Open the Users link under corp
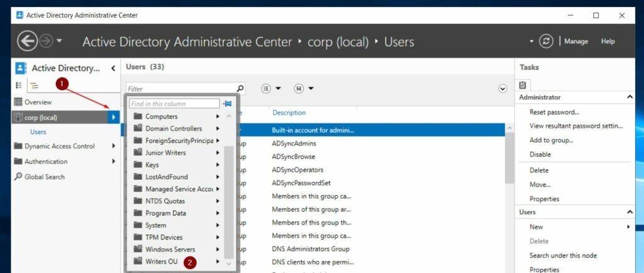 coord(38,131)
